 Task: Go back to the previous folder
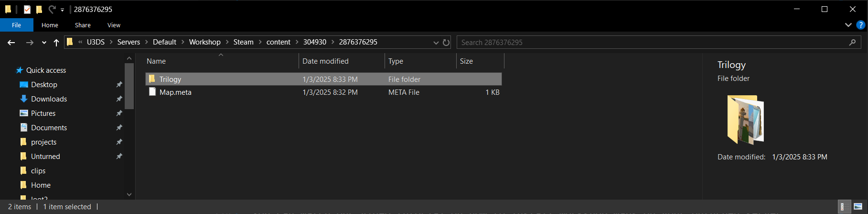pos(11,43)
